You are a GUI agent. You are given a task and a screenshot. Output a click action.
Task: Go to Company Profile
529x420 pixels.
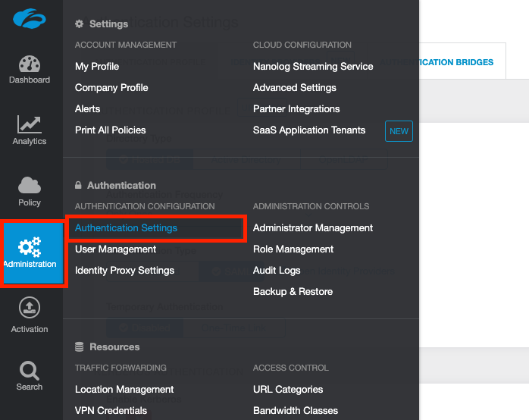tap(111, 87)
